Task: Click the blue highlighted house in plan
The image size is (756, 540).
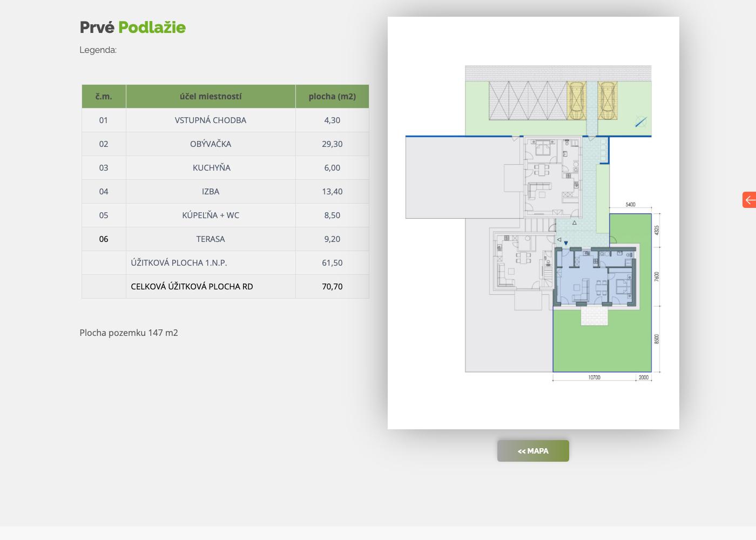Action: pyautogui.click(x=595, y=276)
